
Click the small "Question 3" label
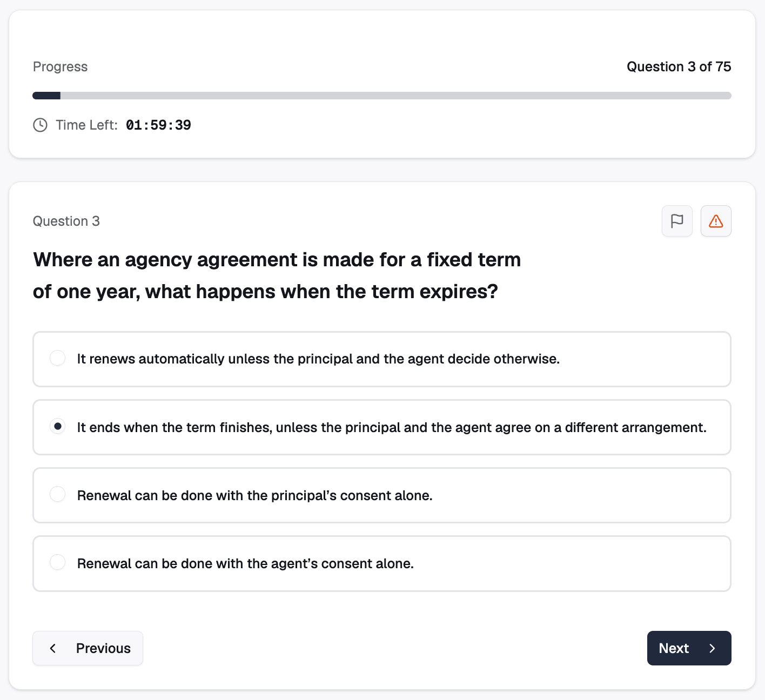pos(66,221)
